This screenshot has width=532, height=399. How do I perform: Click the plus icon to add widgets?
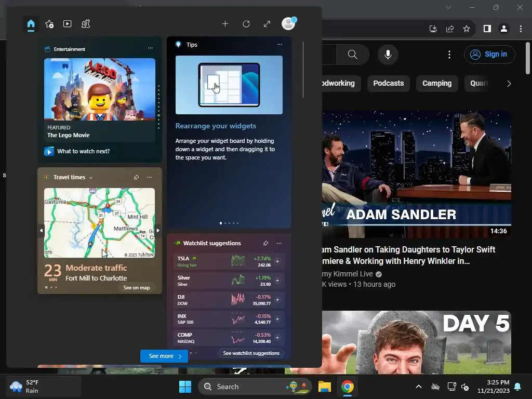click(225, 24)
